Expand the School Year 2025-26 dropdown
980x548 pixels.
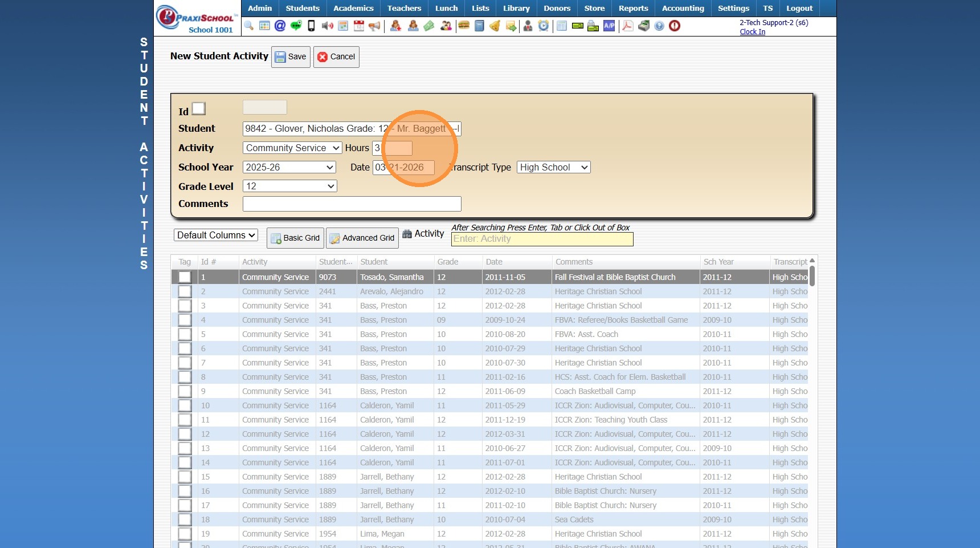pyautogui.click(x=289, y=167)
